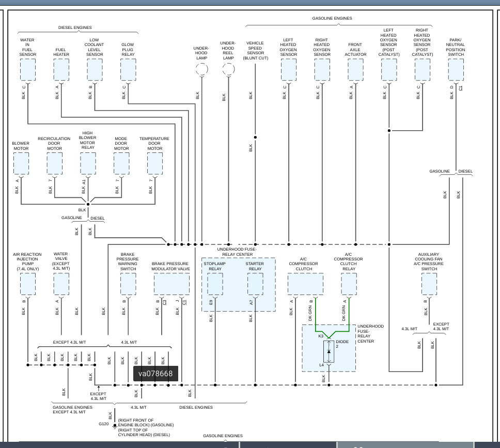Viewport: 500px width, 448px height.
Task: Click the va078668 diagram ID tag
Action: coord(155,374)
